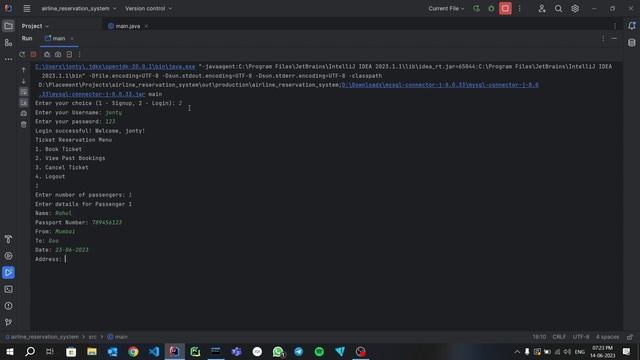Open Visual Studio Code from the taskbar
640x360 pixels.
coord(154,351)
